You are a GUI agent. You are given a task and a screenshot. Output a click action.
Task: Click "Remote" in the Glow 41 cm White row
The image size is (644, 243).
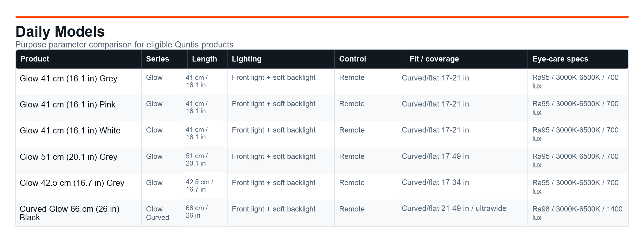[x=352, y=130]
